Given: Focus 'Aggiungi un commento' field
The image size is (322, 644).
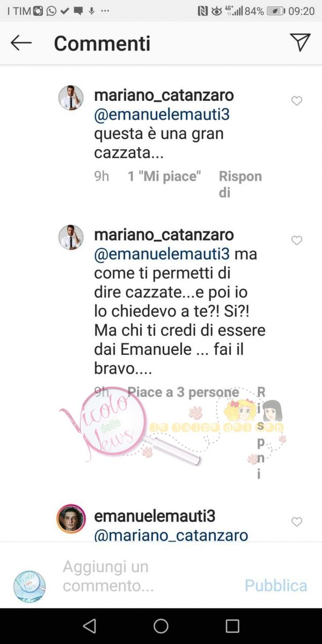Looking at the screenshot, I should click(145, 576).
